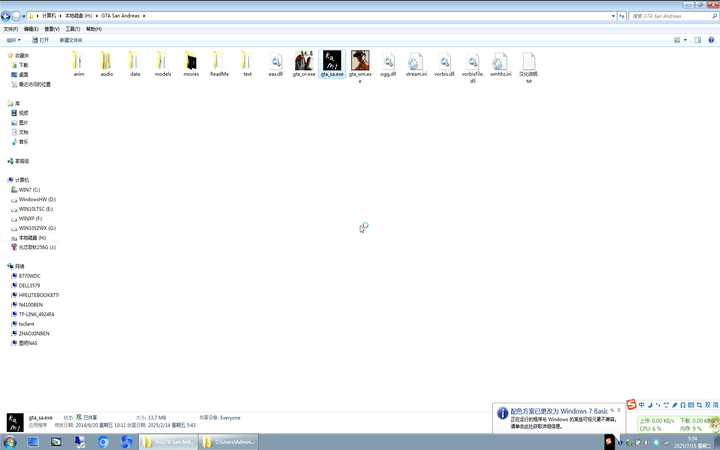Open the address bar history dropdown
The width and height of the screenshot is (720, 450).
pyautogui.click(x=613, y=16)
